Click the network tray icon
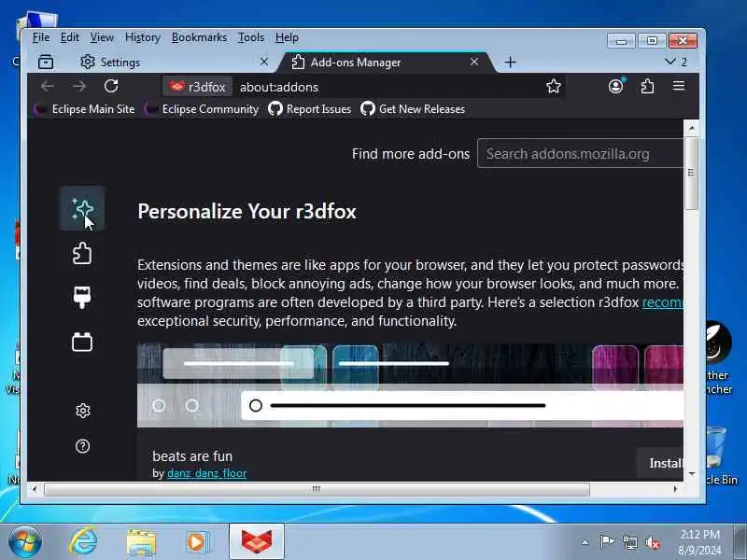 [x=629, y=542]
